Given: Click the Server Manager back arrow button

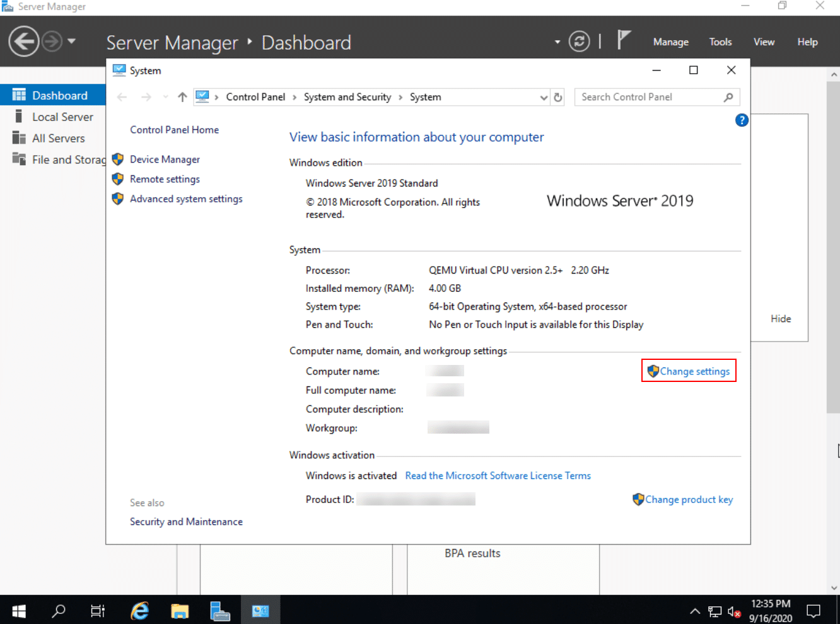Looking at the screenshot, I should point(23,42).
